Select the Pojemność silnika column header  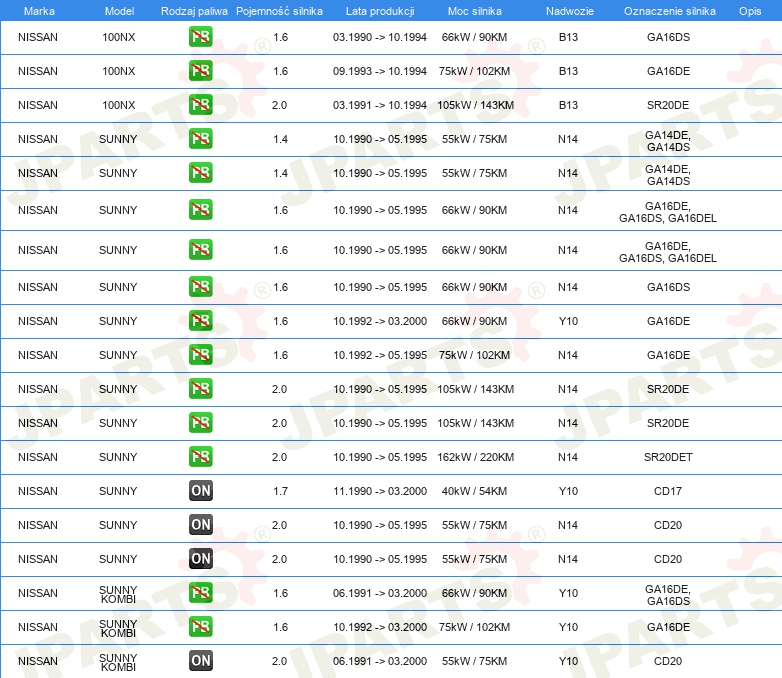(x=279, y=11)
